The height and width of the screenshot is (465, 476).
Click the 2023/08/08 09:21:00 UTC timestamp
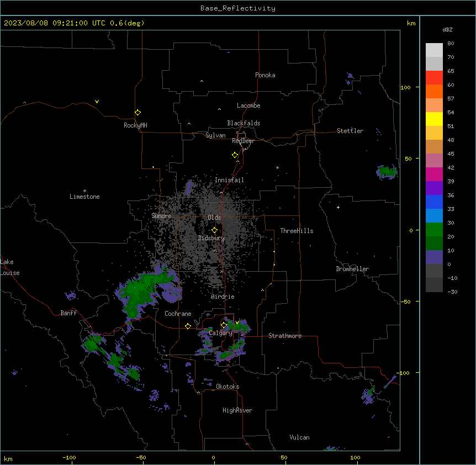click(54, 23)
